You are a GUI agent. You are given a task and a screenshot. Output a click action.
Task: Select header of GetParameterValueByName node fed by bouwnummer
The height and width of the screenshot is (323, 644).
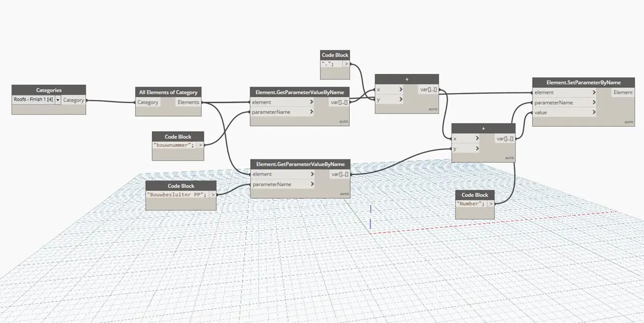300,92
